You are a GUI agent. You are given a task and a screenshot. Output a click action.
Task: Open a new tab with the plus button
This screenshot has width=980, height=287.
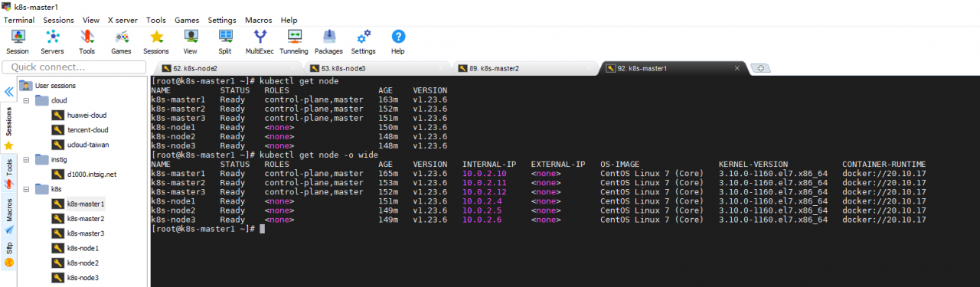click(761, 68)
